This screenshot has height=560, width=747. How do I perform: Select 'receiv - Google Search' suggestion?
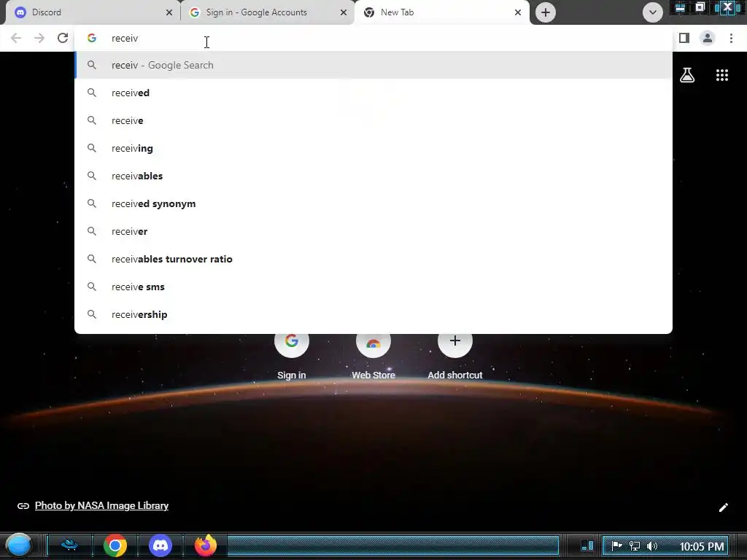click(373, 65)
